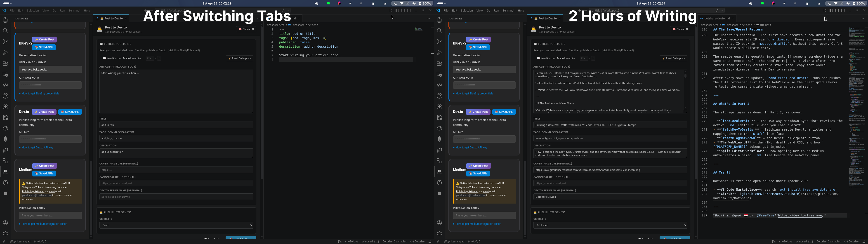Open the Source Control view

[5, 41]
